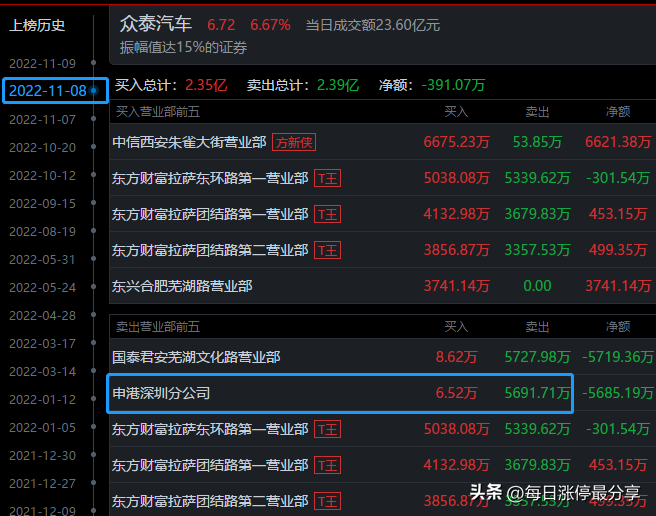Select history date 2022-08-19
The height and width of the screenshot is (516, 656).
pos(42,232)
